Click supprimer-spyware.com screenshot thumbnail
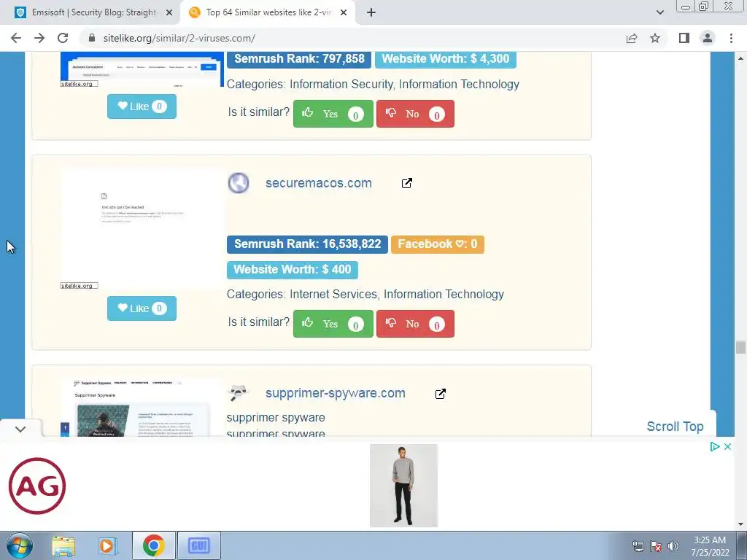This screenshot has width=747, height=560. 142,408
